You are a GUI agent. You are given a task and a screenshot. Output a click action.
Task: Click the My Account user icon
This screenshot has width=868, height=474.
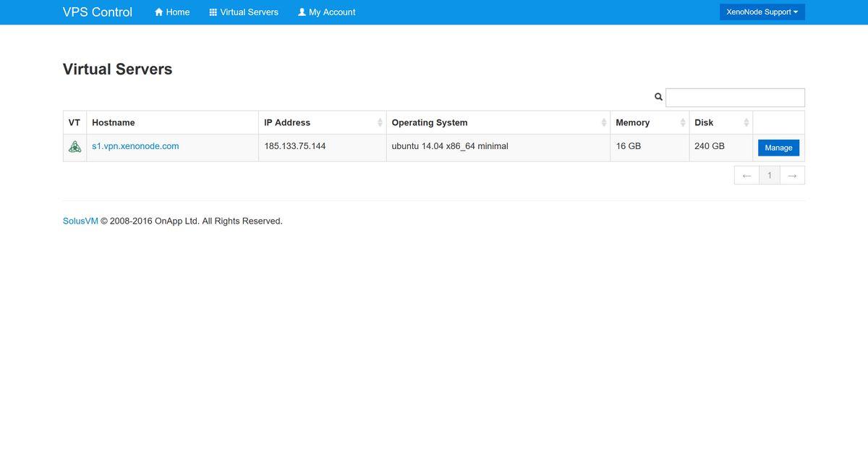[x=302, y=12]
